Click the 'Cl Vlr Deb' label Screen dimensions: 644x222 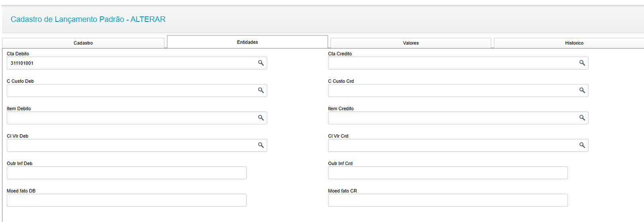coord(18,136)
